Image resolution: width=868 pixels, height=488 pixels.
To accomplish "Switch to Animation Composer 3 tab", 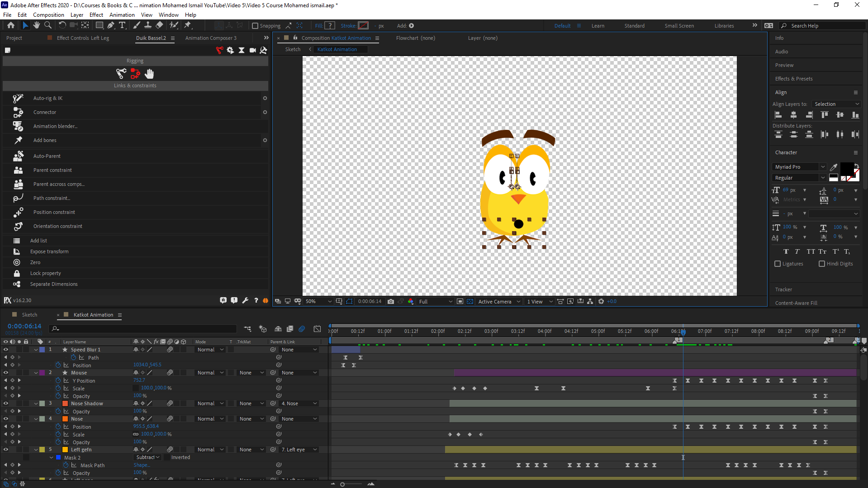I will click(211, 38).
